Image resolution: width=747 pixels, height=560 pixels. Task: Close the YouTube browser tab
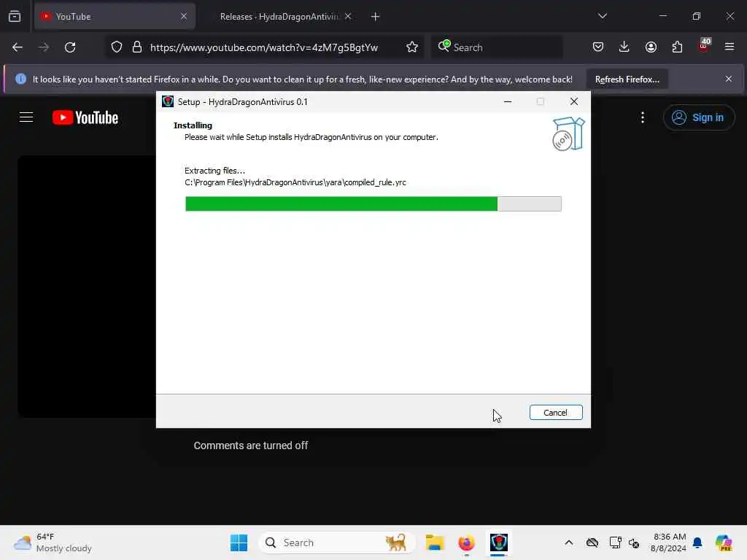[184, 17]
